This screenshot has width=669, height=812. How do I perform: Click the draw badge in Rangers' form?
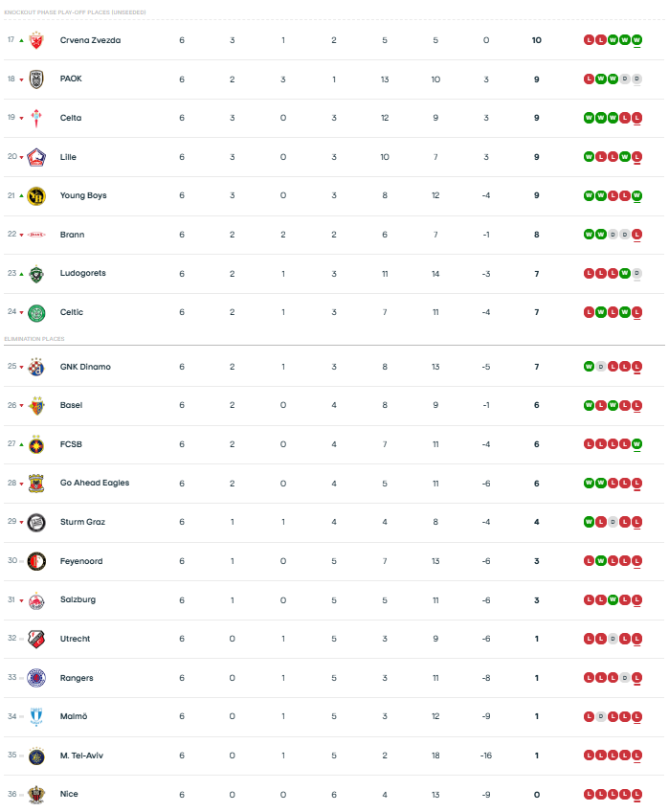coord(625,678)
